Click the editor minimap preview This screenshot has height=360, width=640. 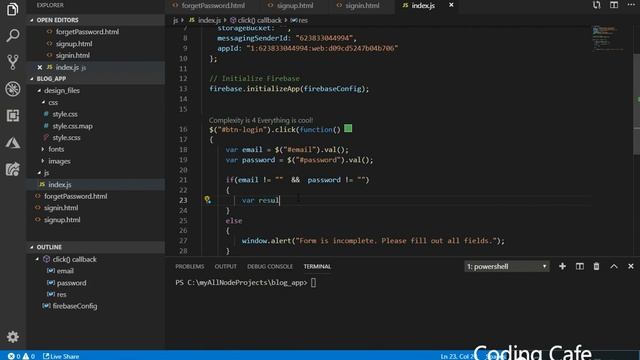609,39
